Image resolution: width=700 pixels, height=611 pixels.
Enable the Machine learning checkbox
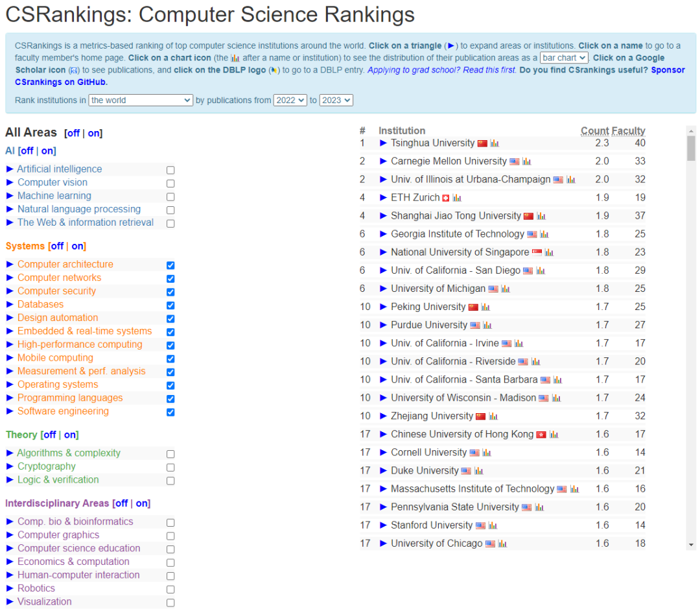click(x=170, y=197)
